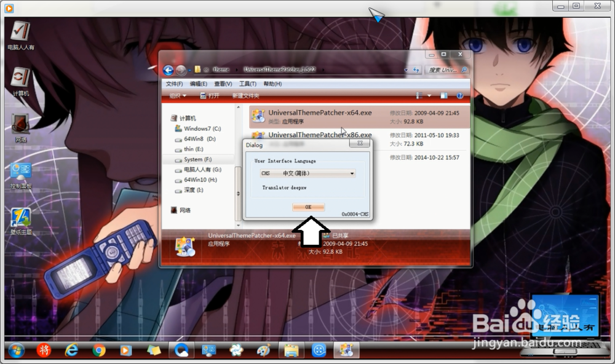Open Paint palette taskbar icon
The image size is (615, 364).
[264, 350]
